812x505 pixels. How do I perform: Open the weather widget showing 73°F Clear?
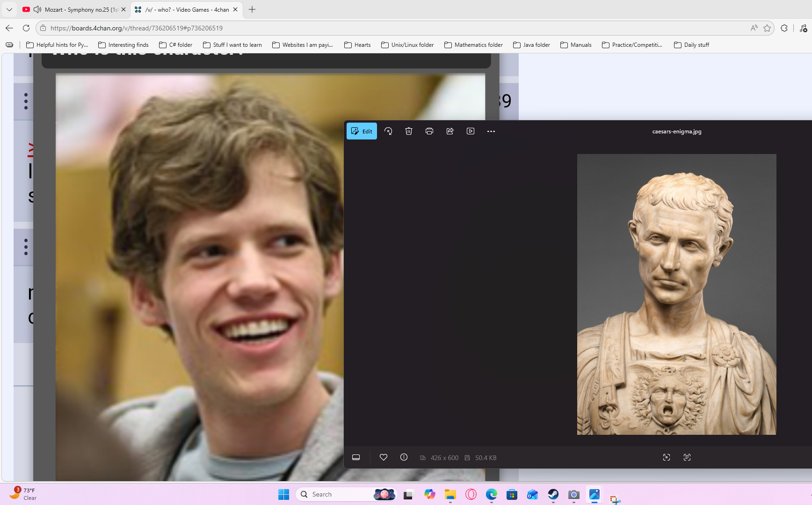(23, 494)
